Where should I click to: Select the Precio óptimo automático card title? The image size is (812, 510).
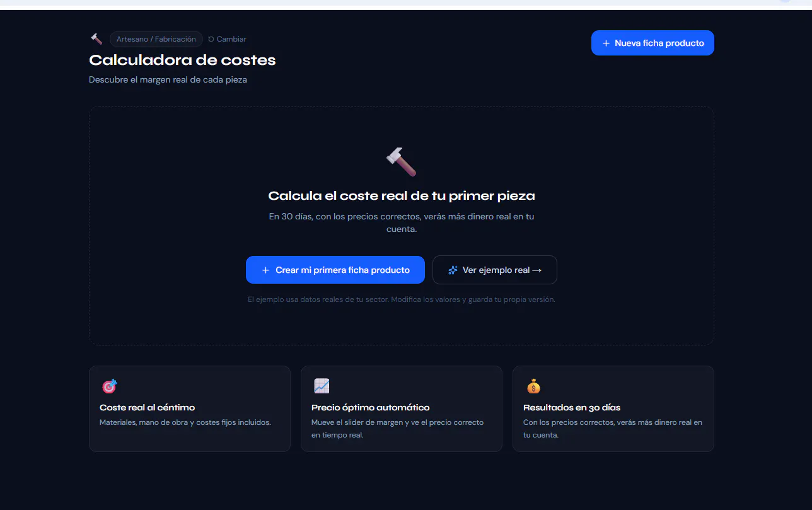coord(371,407)
